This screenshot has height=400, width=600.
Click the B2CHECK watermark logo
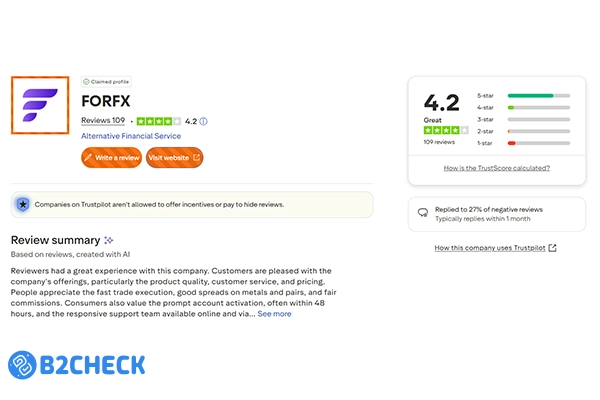[x=76, y=364]
